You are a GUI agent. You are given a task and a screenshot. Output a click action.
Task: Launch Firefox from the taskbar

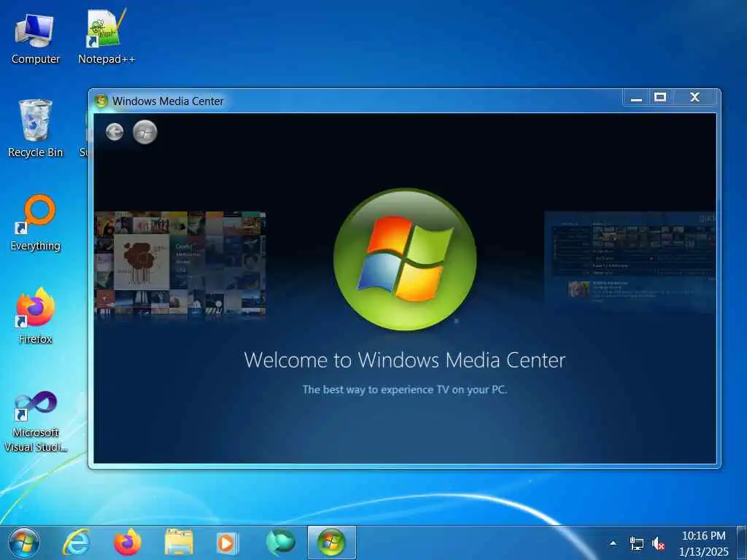click(x=128, y=542)
